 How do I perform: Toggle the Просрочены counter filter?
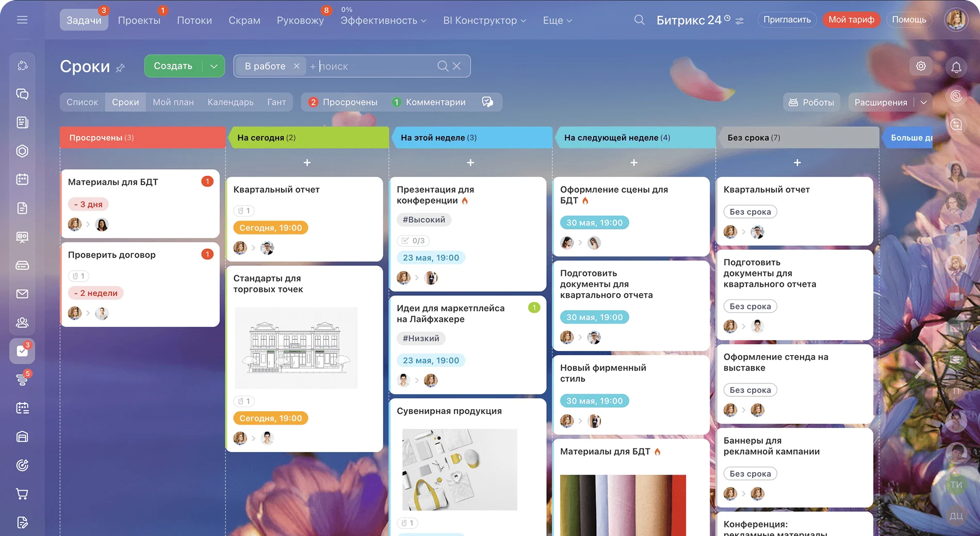[x=343, y=102]
